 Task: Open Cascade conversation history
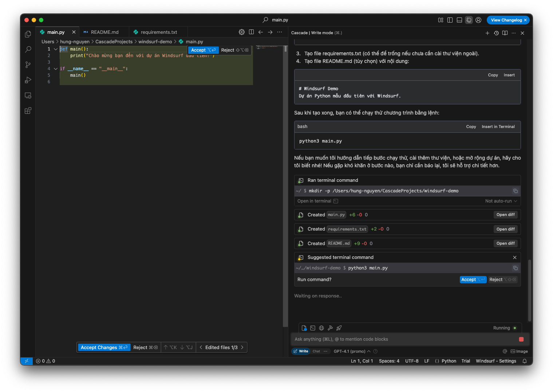click(496, 33)
